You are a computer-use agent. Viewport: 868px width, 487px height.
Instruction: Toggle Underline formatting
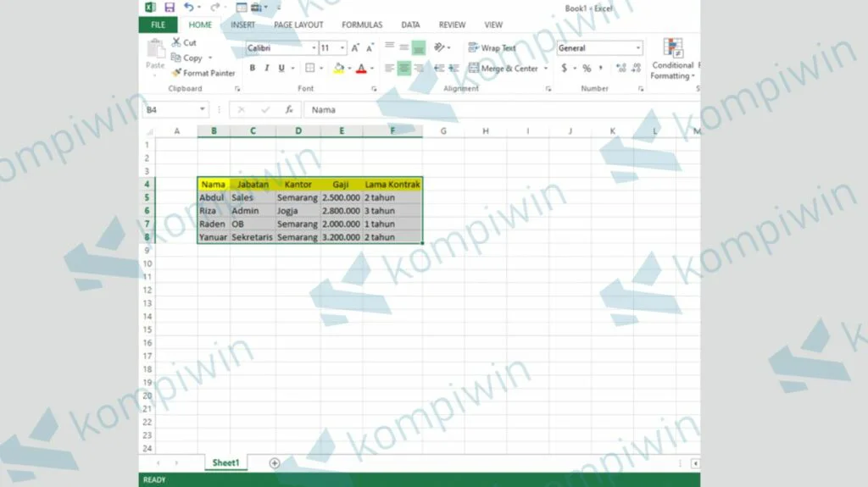point(281,69)
